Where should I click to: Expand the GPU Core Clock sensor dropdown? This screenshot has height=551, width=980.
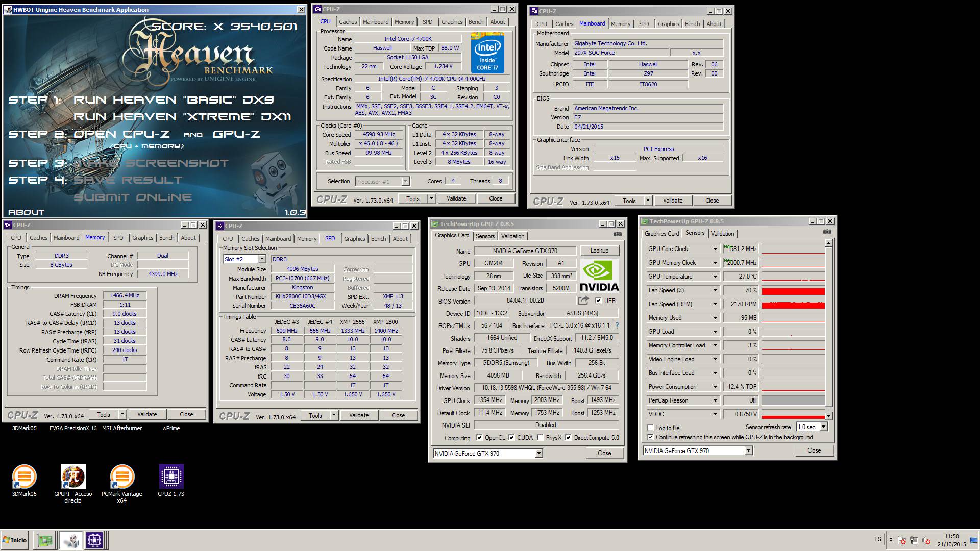point(715,249)
